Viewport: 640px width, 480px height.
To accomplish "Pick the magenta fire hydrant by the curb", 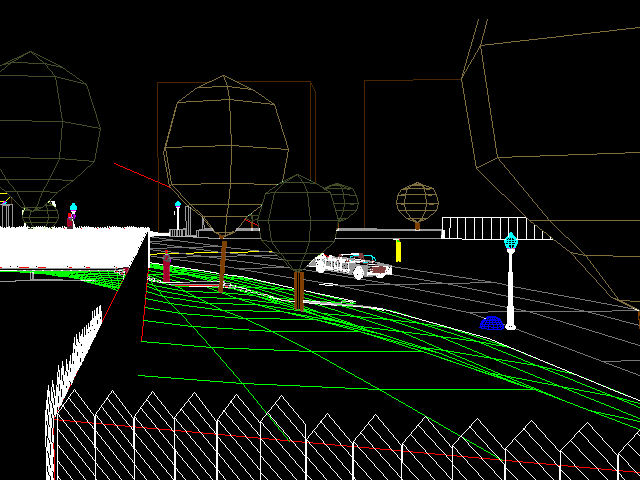I will [166, 264].
